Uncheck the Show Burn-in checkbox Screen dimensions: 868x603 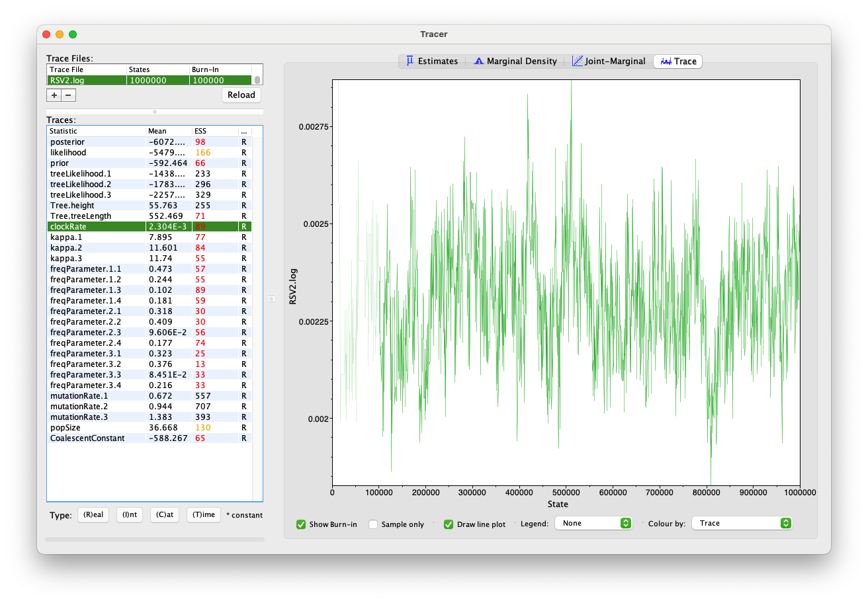[x=302, y=524]
